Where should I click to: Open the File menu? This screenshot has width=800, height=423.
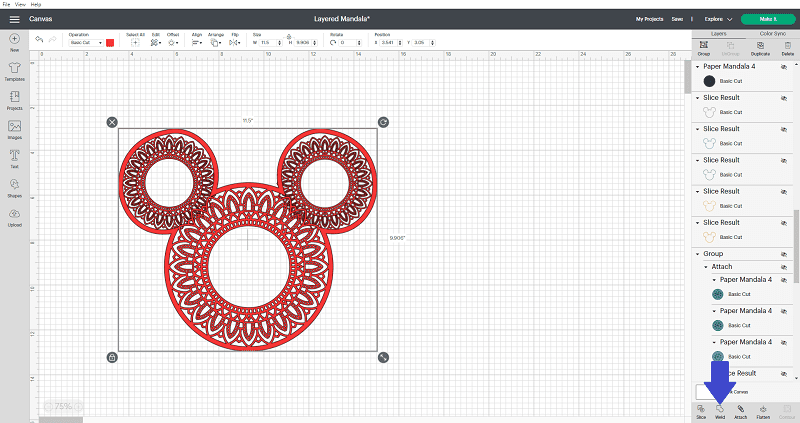(6, 4)
